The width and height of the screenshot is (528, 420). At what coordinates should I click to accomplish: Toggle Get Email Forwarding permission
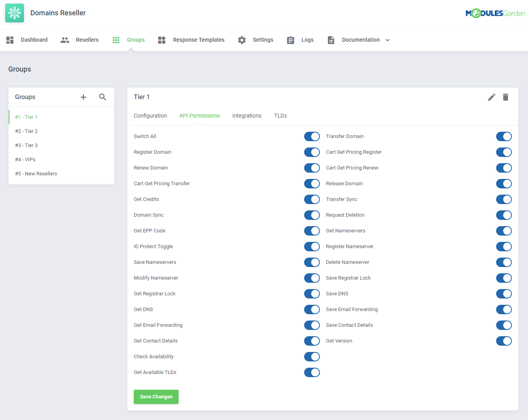pyautogui.click(x=312, y=325)
